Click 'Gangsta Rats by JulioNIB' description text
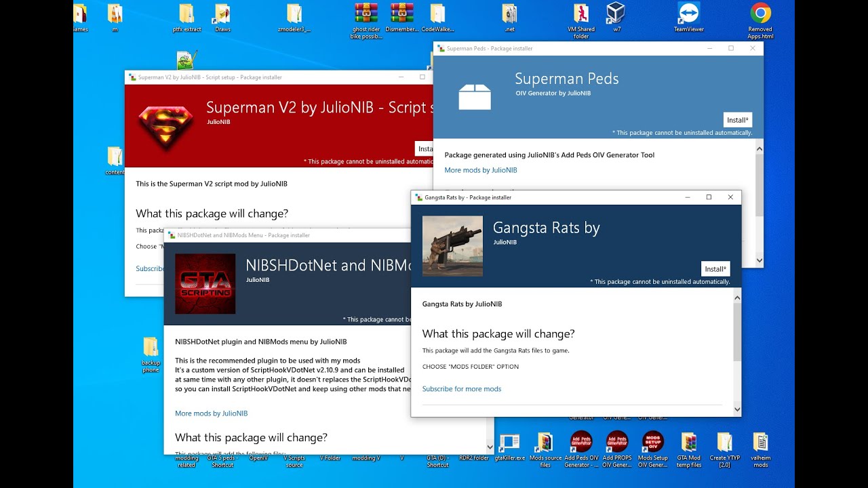Image resolution: width=868 pixels, height=488 pixels. coord(462,304)
